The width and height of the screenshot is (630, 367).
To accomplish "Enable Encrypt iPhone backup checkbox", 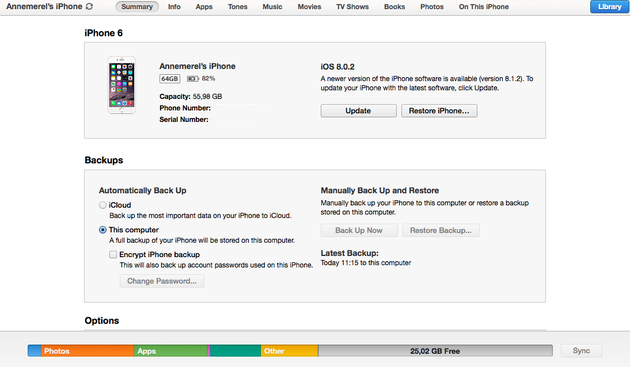I will (113, 254).
